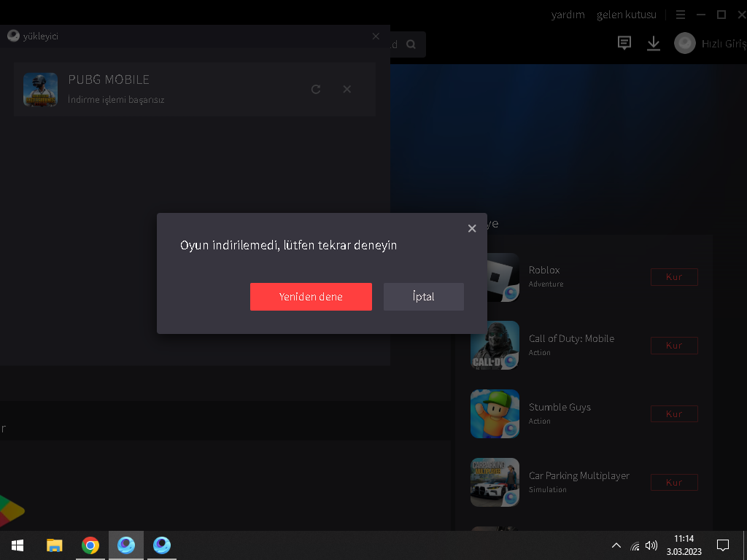Image resolution: width=747 pixels, height=560 pixels.
Task: Click the search magnifier icon
Action: pyautogui.click(x=411, y=44)
